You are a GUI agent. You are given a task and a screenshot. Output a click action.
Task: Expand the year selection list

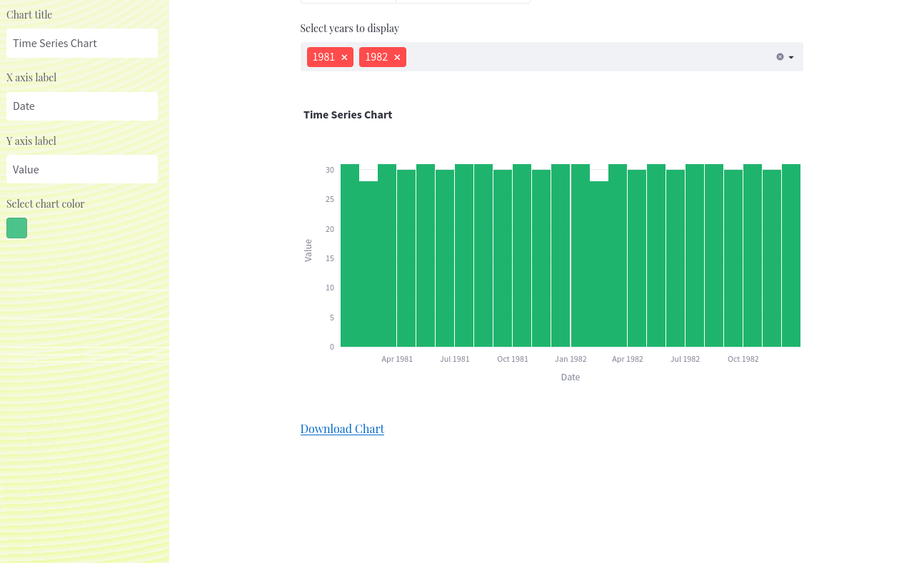(x=790, y=57)
